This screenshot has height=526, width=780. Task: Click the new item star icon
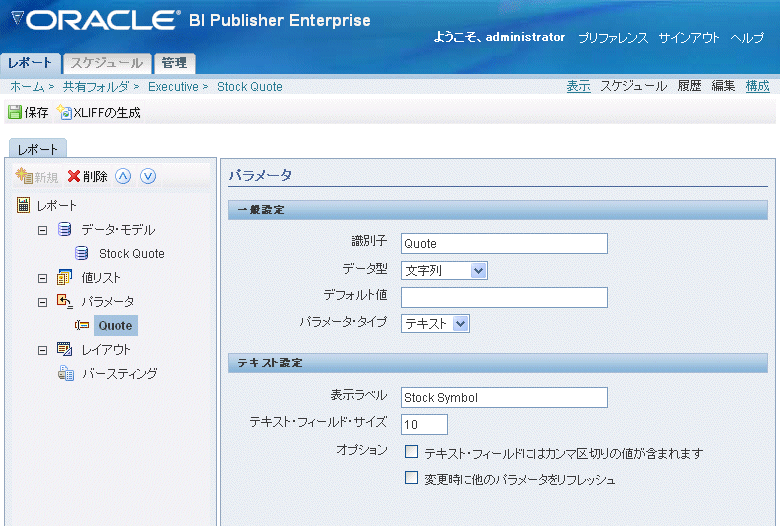(x=23, y=176)
